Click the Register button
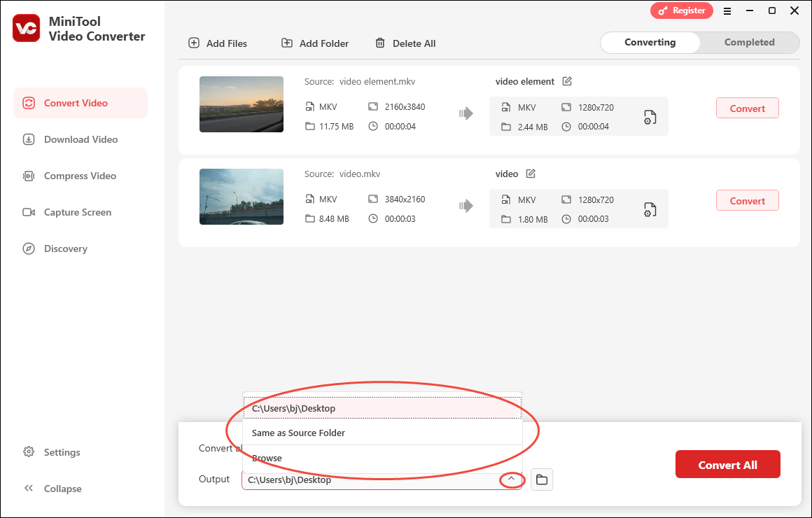Screen dimensions: 812x518 point(682,10)
